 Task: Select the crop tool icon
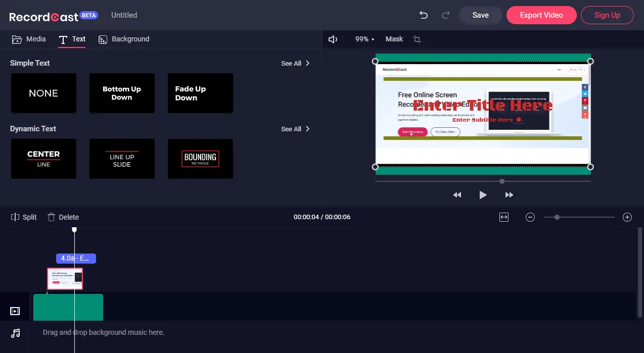[x=417, y=39]
